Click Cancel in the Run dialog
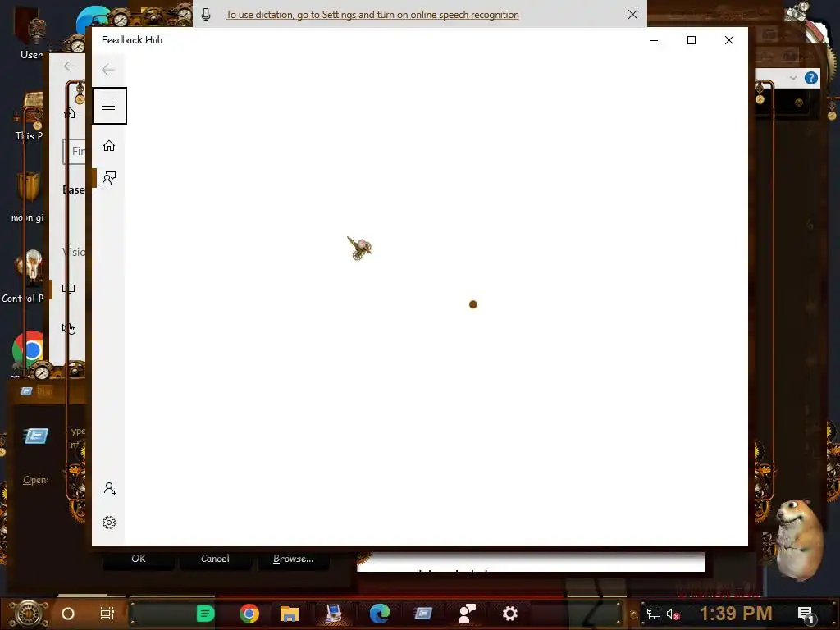This screenshot has width=840, height=630. click(x=215, y=559)
